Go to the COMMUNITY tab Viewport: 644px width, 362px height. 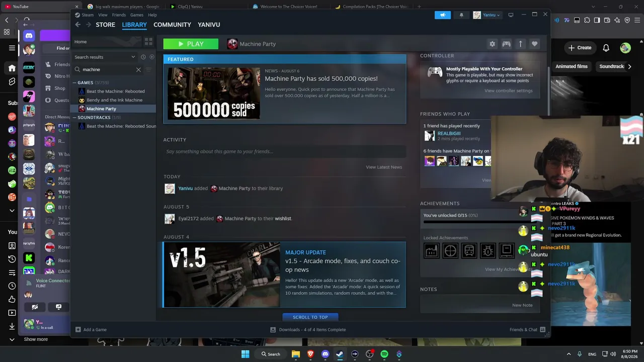click(172, 25)
